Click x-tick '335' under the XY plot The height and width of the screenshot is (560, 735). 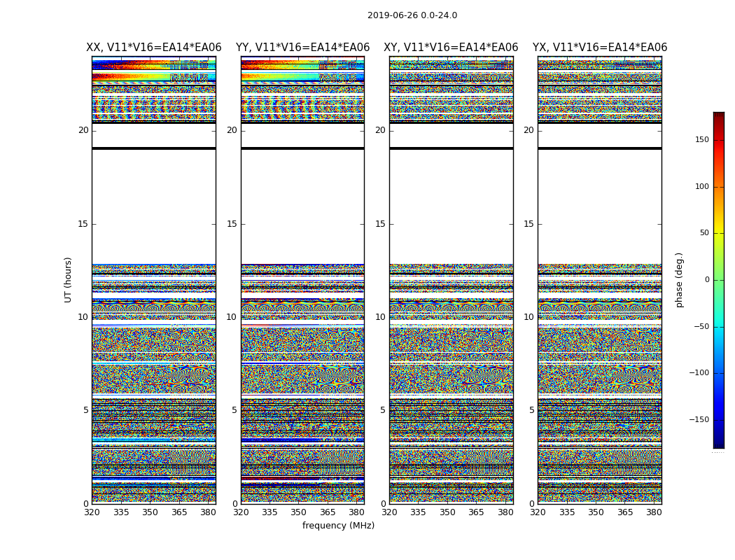coord(418,512)
